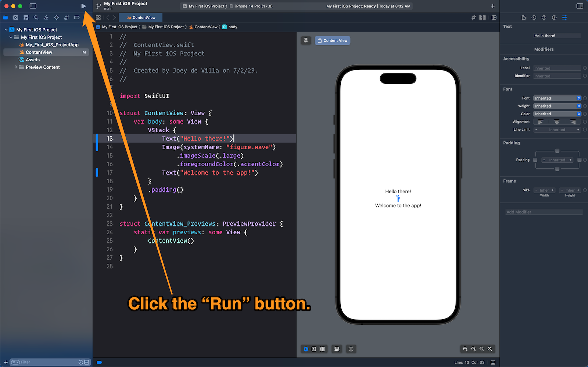Click the Hello there! text field
Image resolution: width=588 pixels, height=367 pixels.
(557, 36)
